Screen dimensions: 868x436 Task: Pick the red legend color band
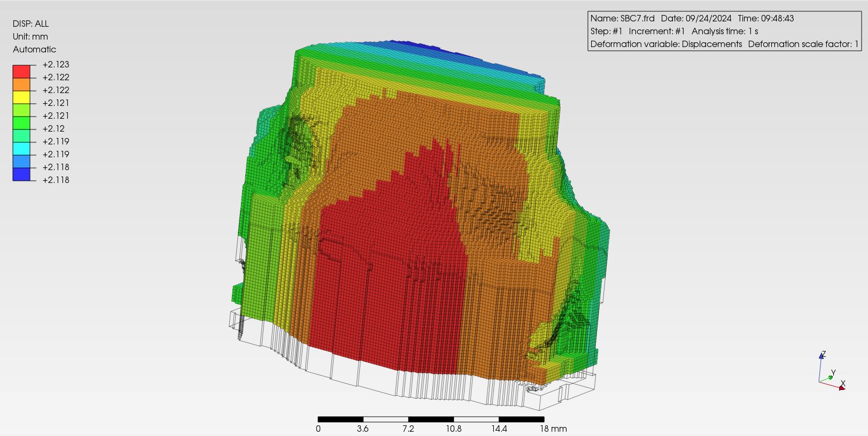[x=21, y=71]
